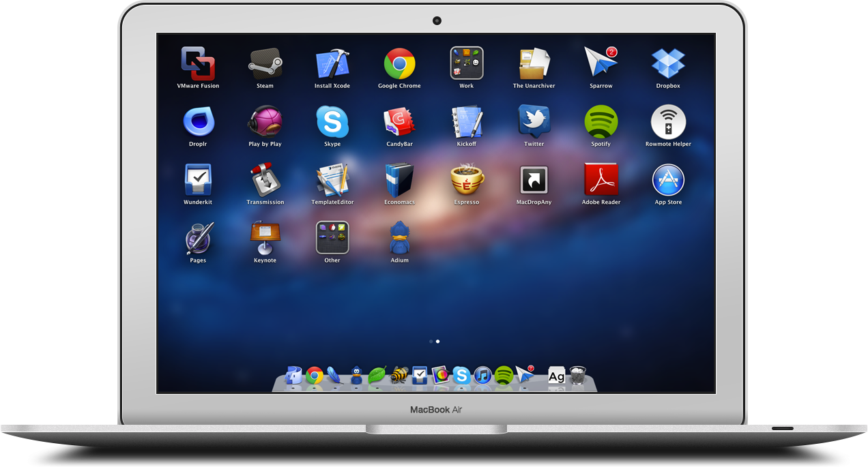Launch Skype from the Launchpad grid
Image resolution: width=868 pixels, height=467 pixels.
[x=332, y=122]
